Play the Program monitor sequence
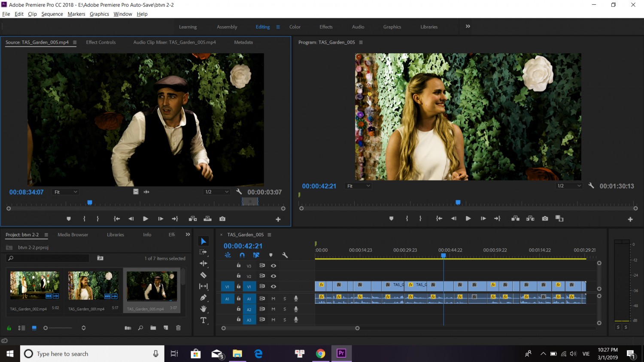This screenshot has height=362, width=644. point(468,218)
